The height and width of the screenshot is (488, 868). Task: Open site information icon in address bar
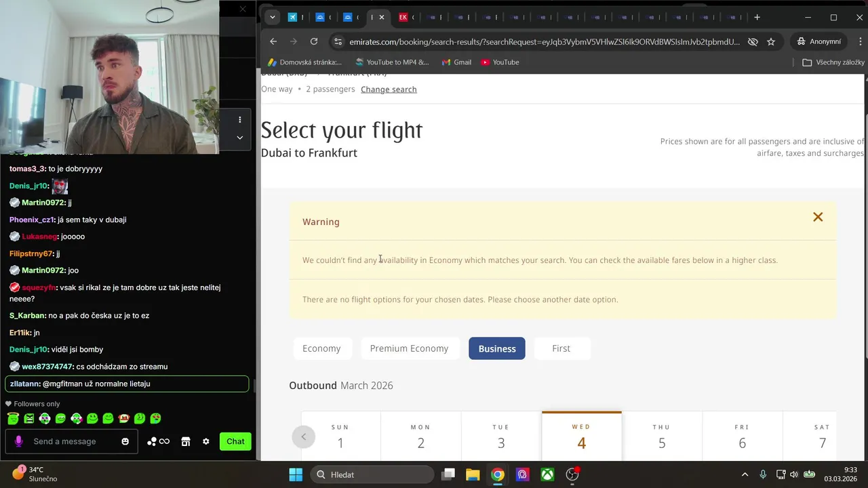pyautogui.click(x=338, y=41)
